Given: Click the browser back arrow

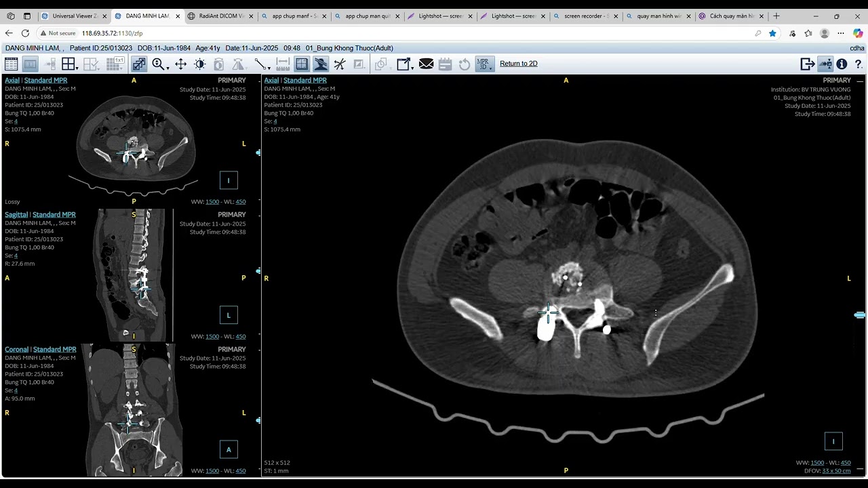Looking at the screenshot, I should coord(9,33).
